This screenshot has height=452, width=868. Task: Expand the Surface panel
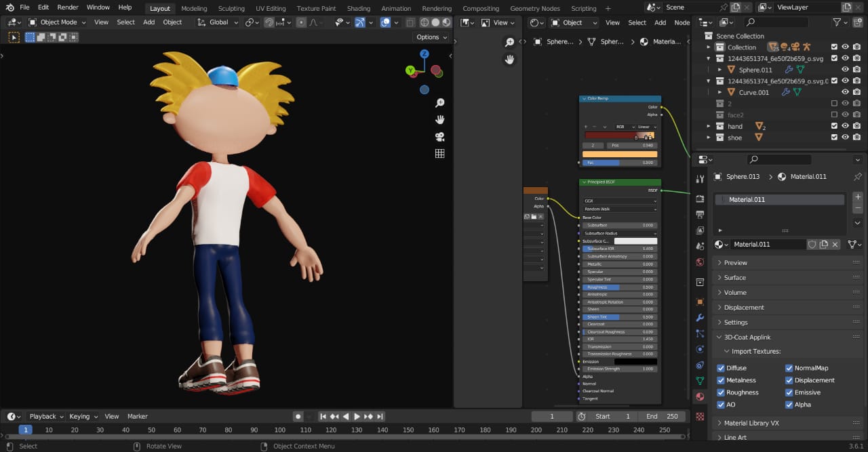coord(734,277)
